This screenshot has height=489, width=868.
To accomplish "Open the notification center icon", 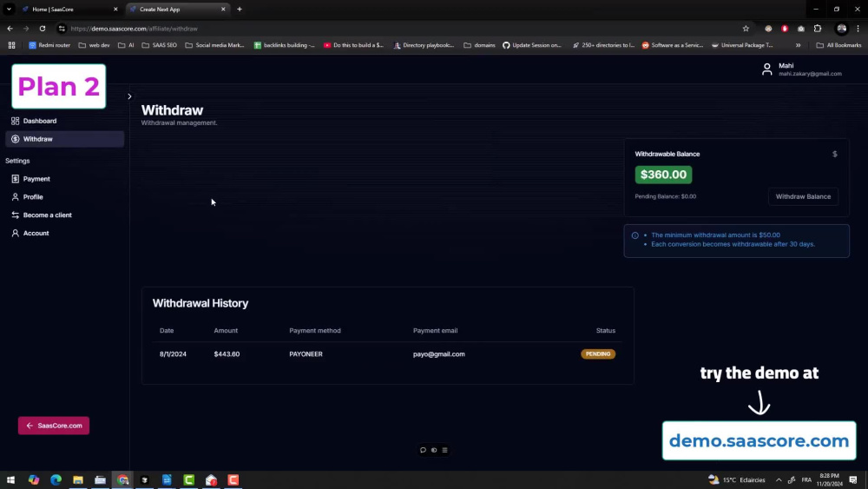I will click(x=853, y=480).
